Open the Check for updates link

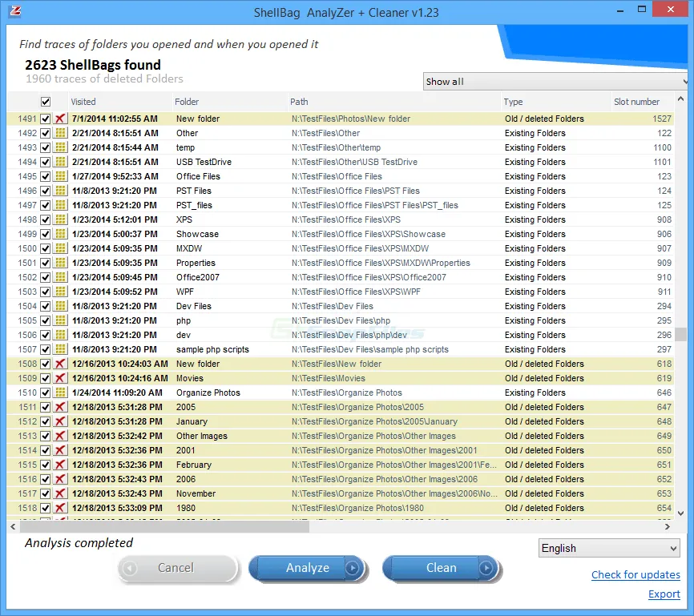point(635,575)
